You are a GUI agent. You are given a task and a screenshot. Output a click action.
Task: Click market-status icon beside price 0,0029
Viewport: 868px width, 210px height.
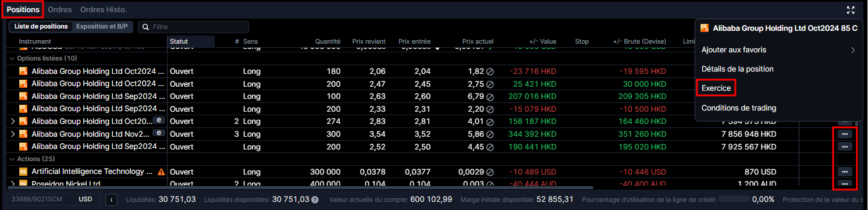490,172
